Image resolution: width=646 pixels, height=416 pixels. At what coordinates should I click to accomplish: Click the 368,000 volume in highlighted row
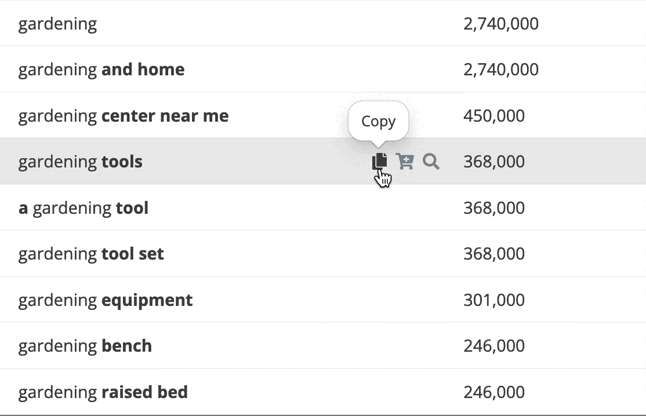tap(494, 162)
